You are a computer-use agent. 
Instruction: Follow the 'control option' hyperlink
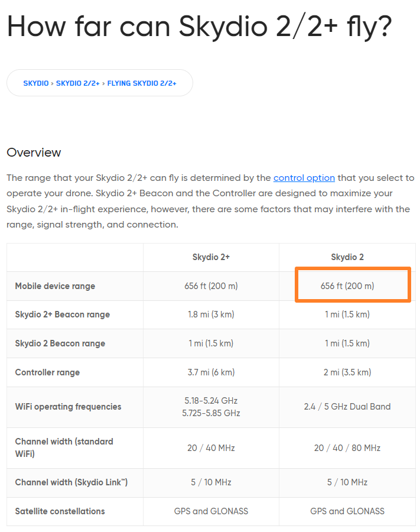tap(304, 178)
